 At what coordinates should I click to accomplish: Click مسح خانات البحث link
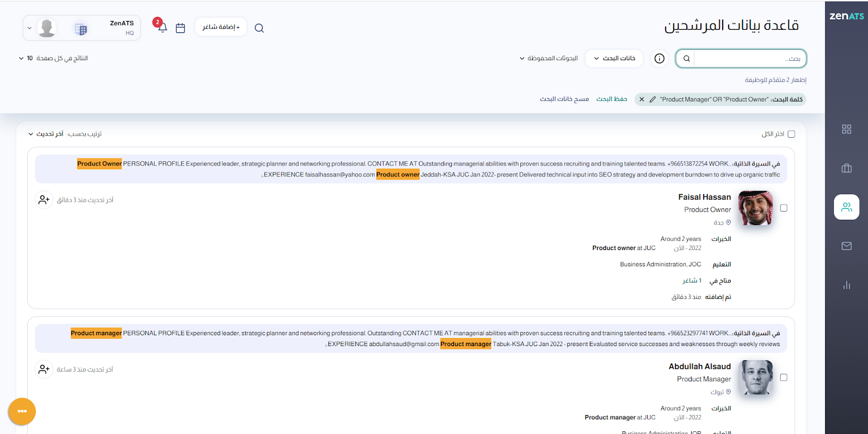(564, 99)
